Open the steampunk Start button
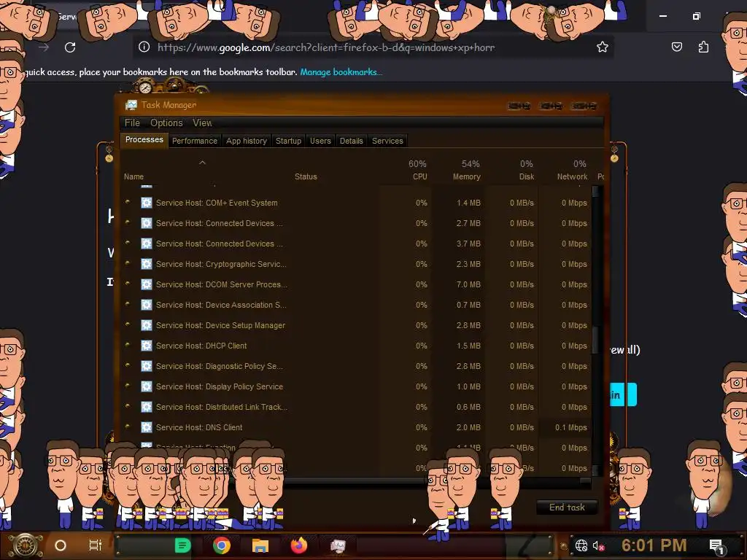The image size is (747, 560). (x=26, y=545)
